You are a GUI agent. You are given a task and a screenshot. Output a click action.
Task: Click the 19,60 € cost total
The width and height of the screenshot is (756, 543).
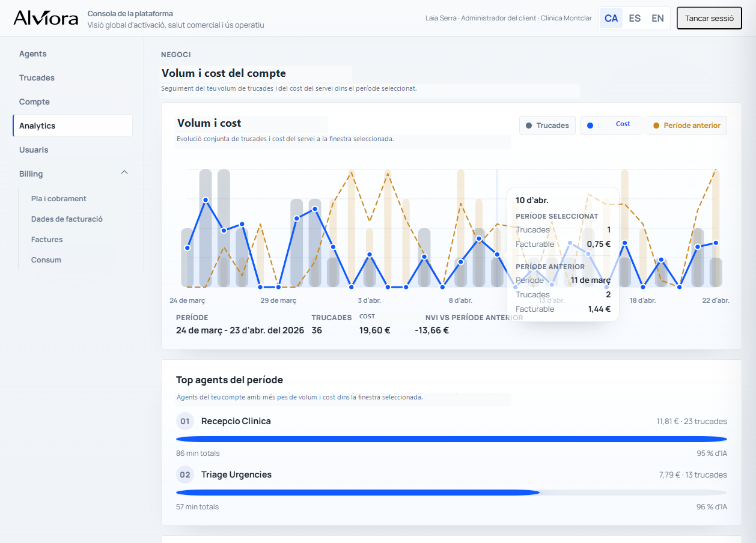pyautogui.click(x=375, y=330)
